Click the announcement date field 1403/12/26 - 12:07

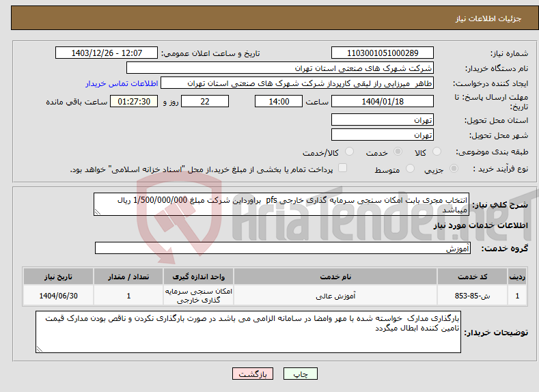pyautogui.click(x=107, y=53)
